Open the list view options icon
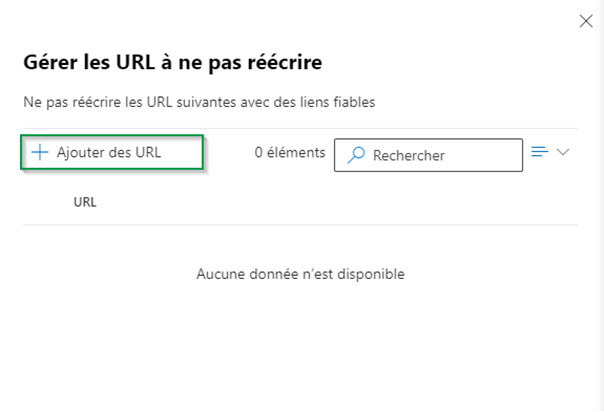 (x=540, y=152)
